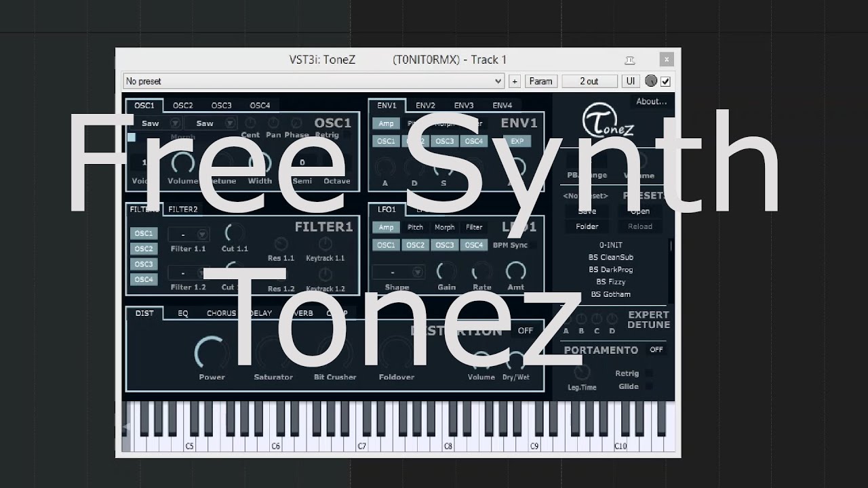Switch to the ENV2 tab

pyautogui.click(x=425, y=106)
